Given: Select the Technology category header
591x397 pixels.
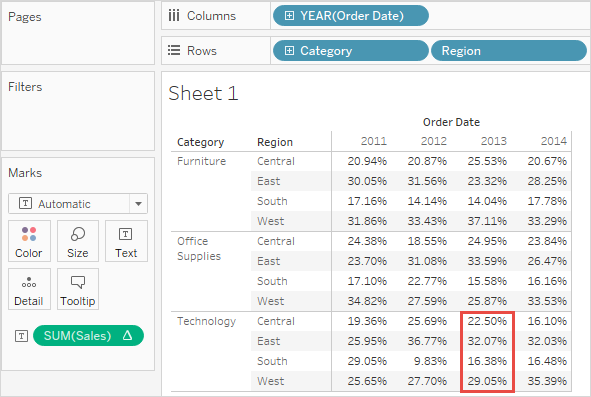Looking at the screenshot, I should pos(207,321).
